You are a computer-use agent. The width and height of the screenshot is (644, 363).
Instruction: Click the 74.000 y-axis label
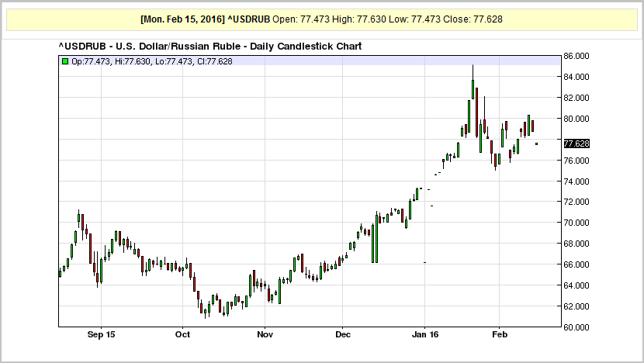point(576,181)
